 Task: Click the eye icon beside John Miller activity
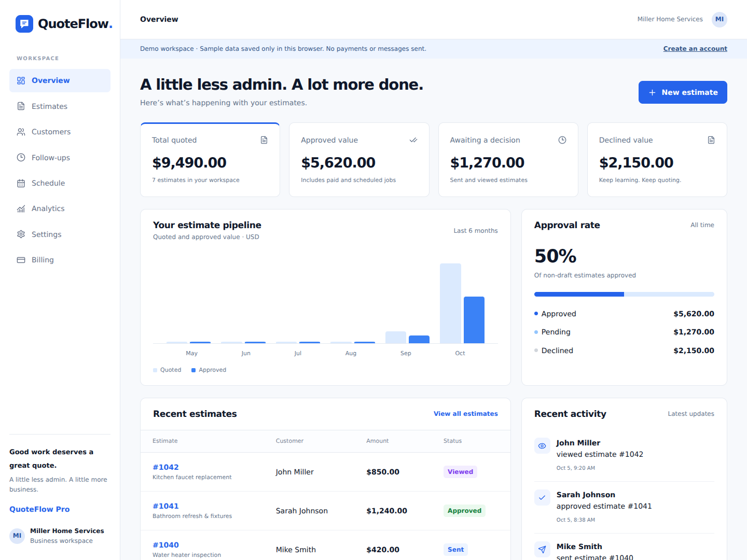coord(542,446)
